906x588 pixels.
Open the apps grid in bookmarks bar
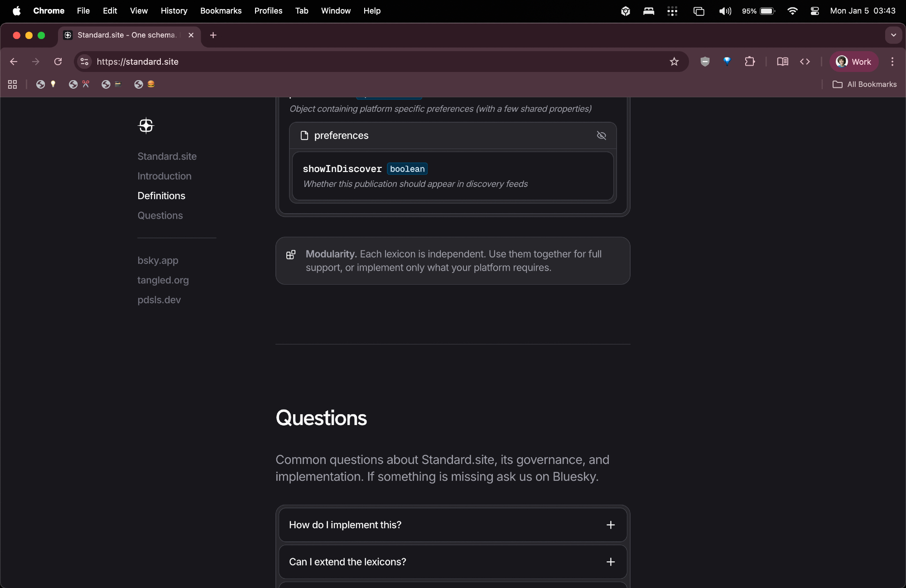13,84
